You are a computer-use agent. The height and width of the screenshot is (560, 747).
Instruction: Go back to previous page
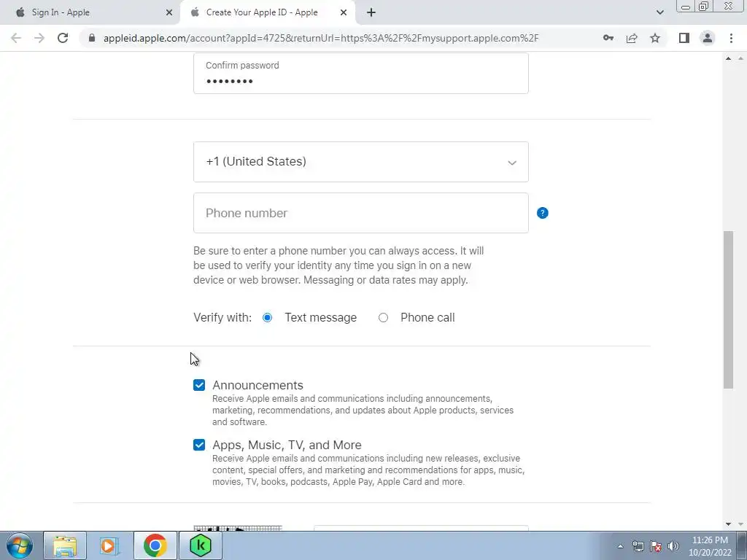[x=16, y=38]
